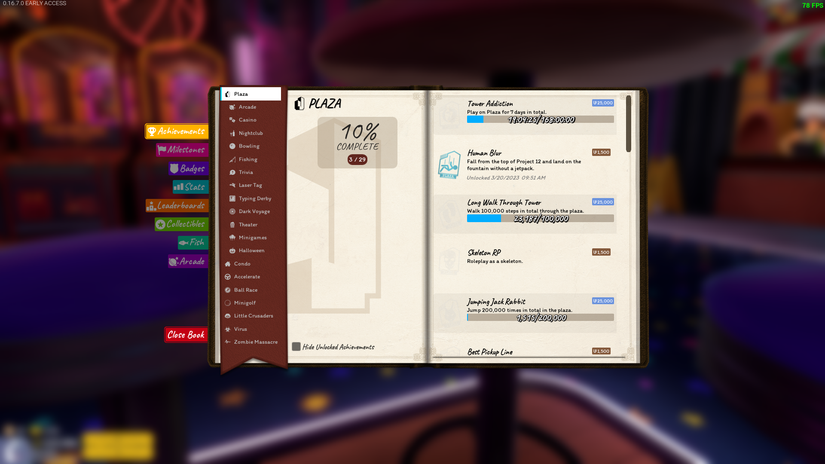Enable Hide Unlocked Achievements checkbox
This screenshot has width=825, height=464.
[x=296, y=347]
